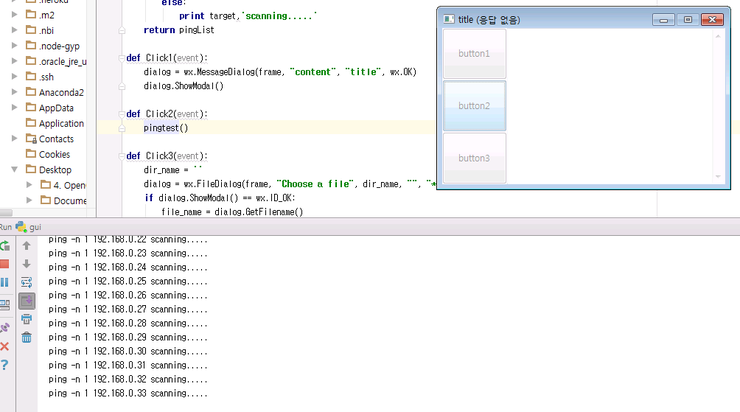The height and width of the screenshot is (412, 740).
Task: Expand the .nbi folder
Action: click(14, 30)
